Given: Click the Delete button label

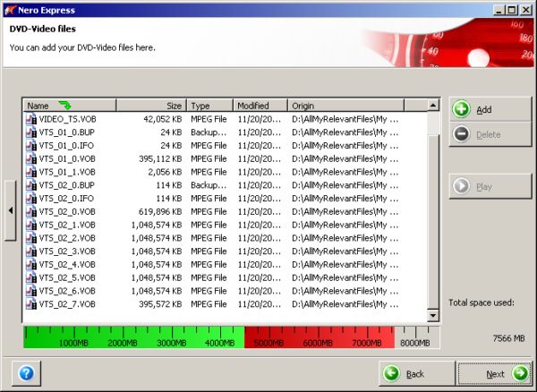Looking at the screenshot, I should coord(489,134).
